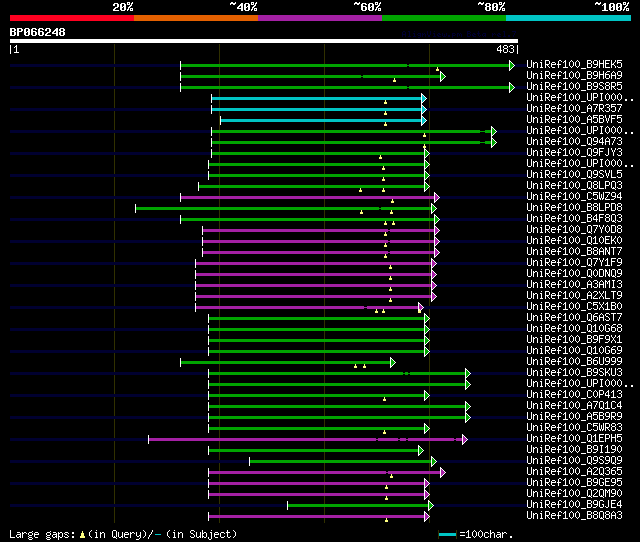Click the cyan ~100% segment of the color scale
This screenshot has height=542, width=640.
point(569,18)
